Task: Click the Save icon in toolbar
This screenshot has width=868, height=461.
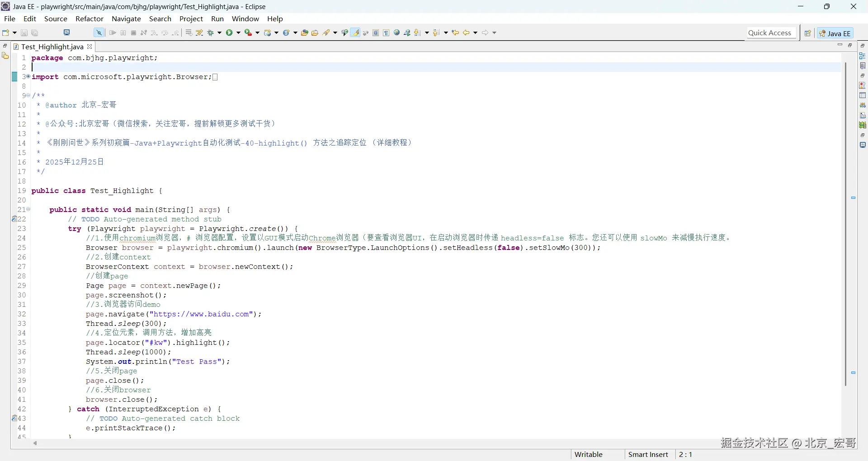Action: (x=24, y=33)
